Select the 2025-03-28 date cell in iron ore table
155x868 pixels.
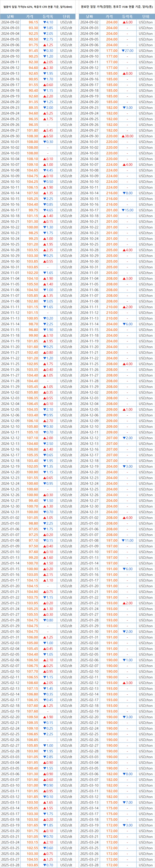pos(10,865)
